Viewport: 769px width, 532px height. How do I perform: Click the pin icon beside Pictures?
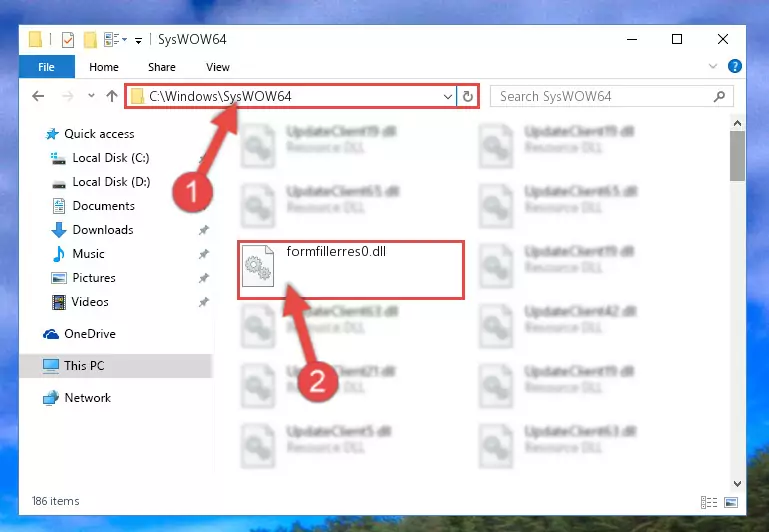tap(204, 278)
